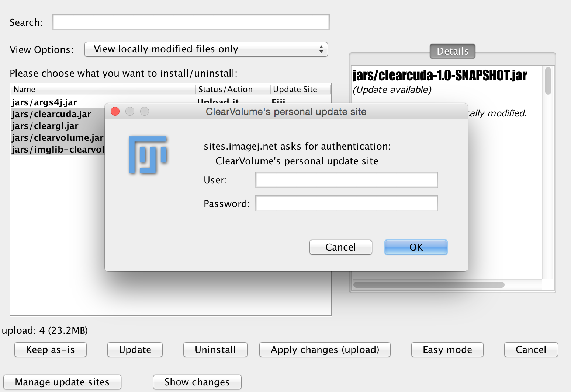Select jars/args4j.jar in file list

pos(44,102)
